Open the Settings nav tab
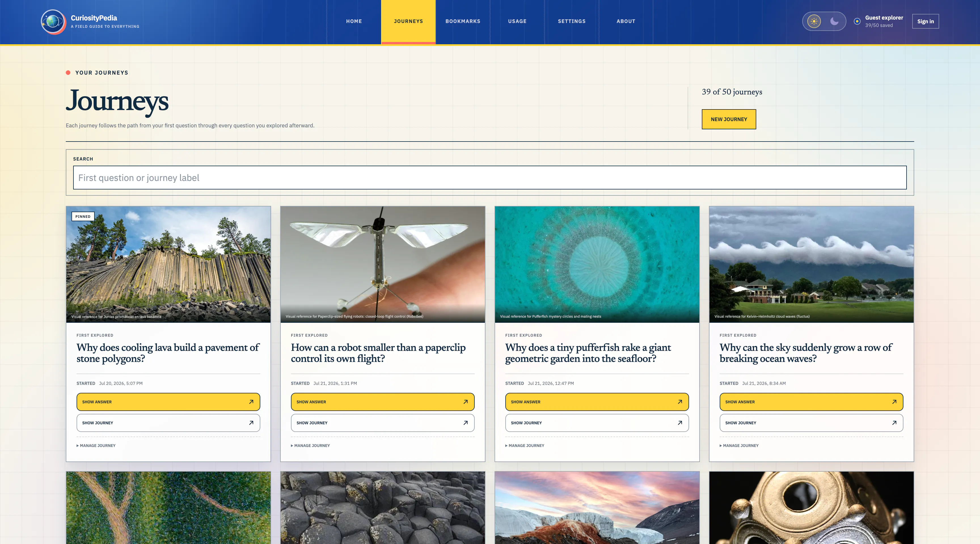This screenshot has height=544, width=980. [x=571, y=21]
